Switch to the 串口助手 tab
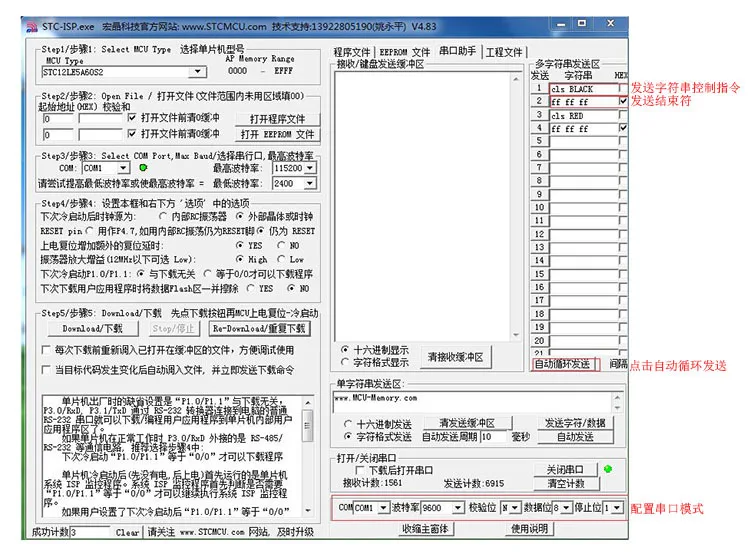 (x=457, y=51)
